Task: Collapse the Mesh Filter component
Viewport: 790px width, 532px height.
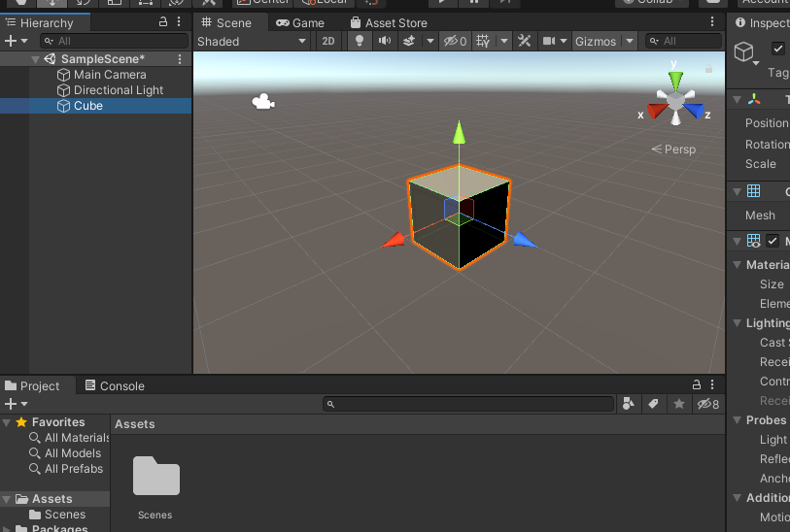Action: click(737, 191)
